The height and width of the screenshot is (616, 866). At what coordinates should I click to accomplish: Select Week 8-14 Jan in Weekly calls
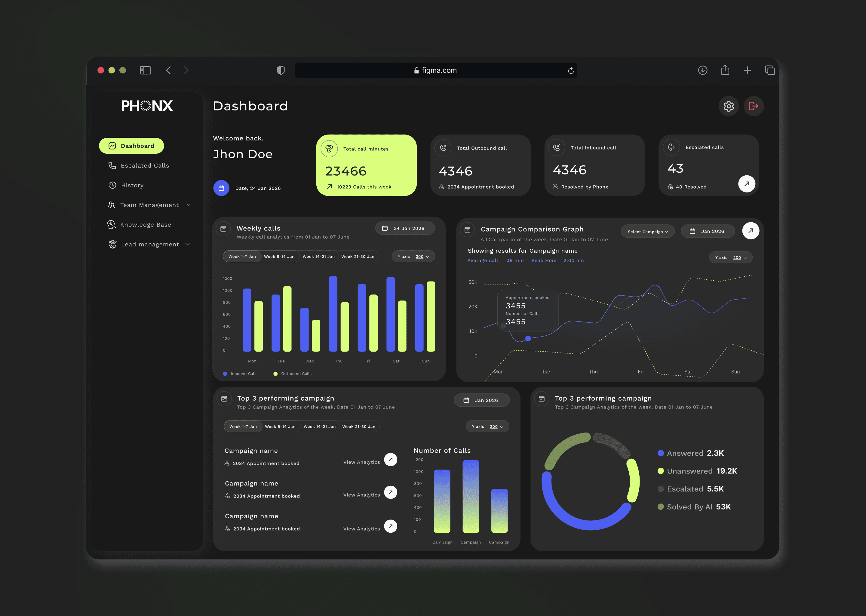(x=279, y=256)
